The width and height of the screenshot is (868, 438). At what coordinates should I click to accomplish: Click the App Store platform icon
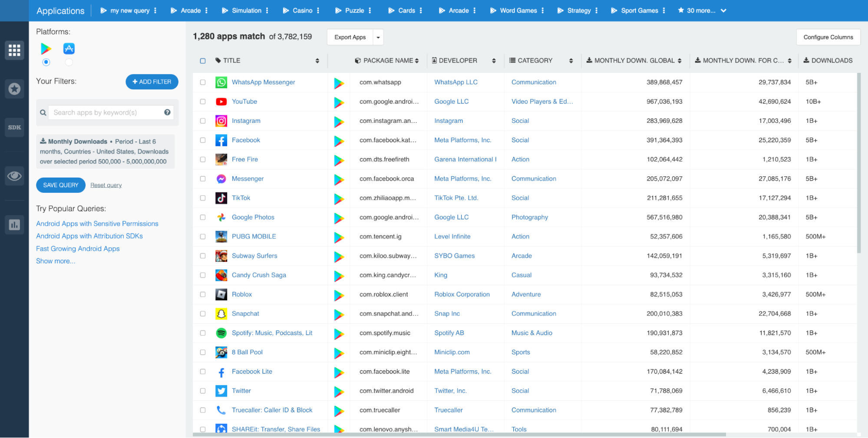click(69, 49)
